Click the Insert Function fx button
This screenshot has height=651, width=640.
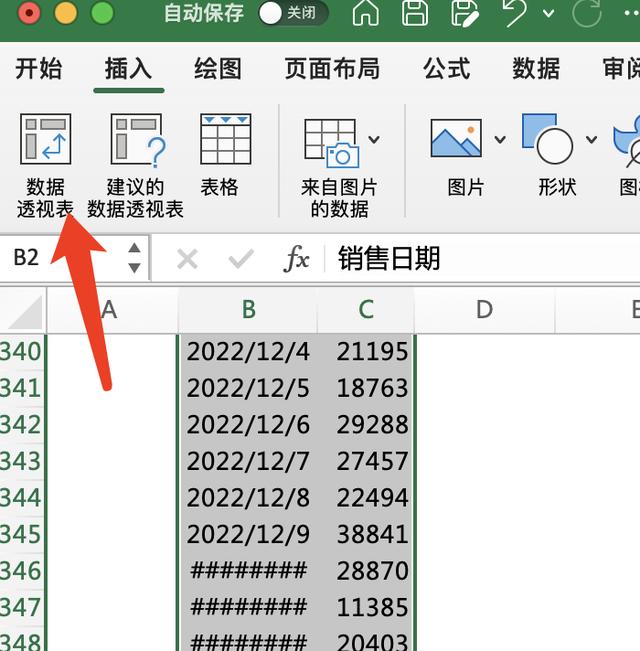tap(297, 260)
